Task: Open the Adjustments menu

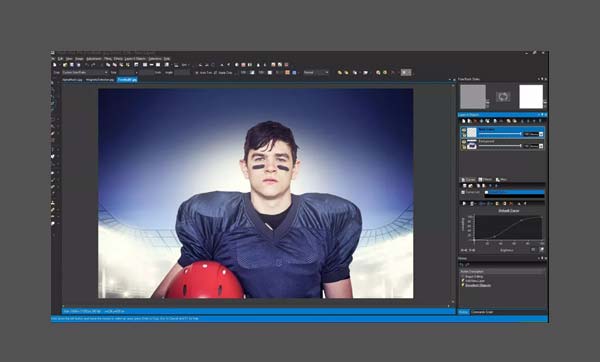Action: [x=94, y=59]
